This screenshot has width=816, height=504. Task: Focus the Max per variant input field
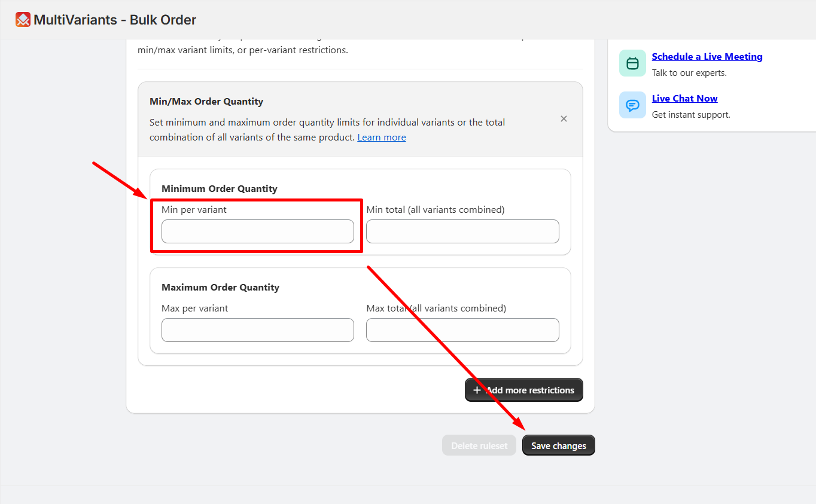(258, 330)
